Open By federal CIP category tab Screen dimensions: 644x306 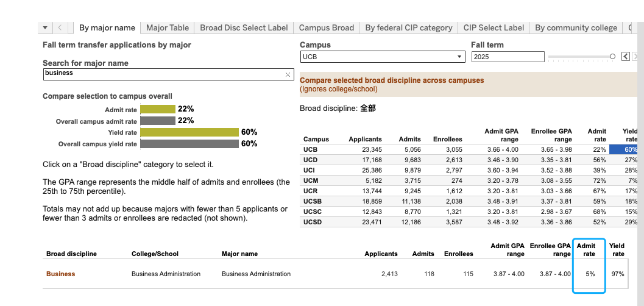point(409,28)
